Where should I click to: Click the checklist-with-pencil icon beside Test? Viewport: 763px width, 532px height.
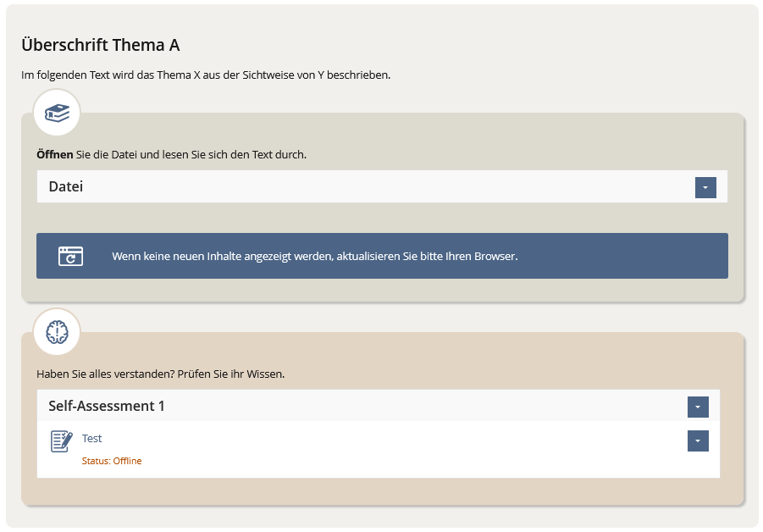tap(62, 441)
